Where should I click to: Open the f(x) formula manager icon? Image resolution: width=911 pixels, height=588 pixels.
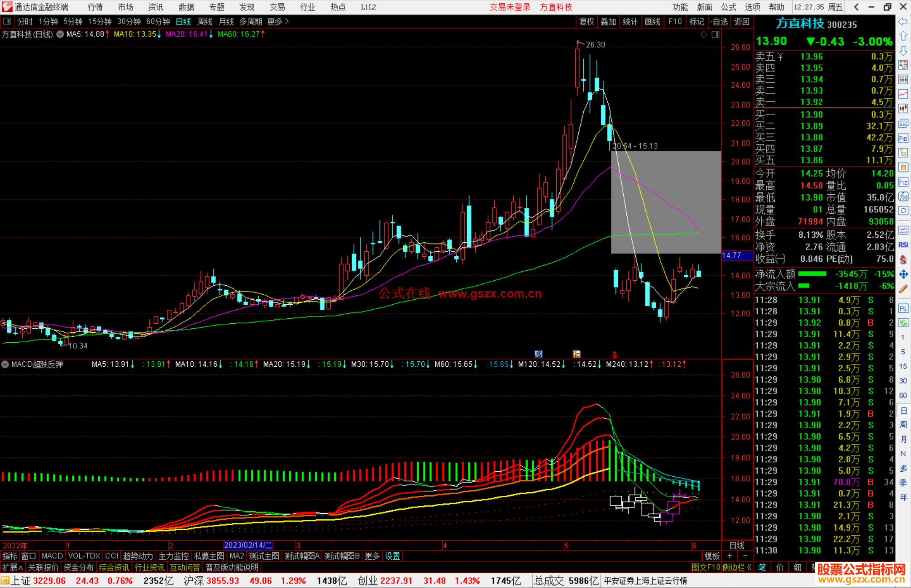903,196
